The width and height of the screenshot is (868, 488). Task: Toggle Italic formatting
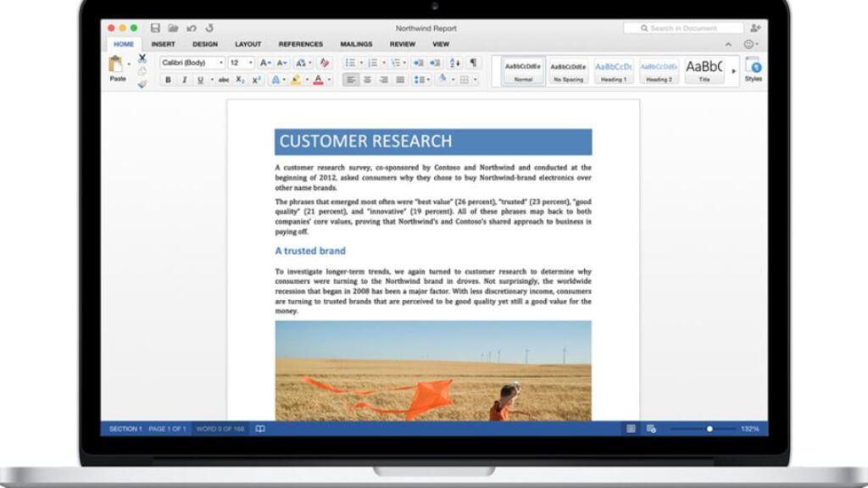184,80
